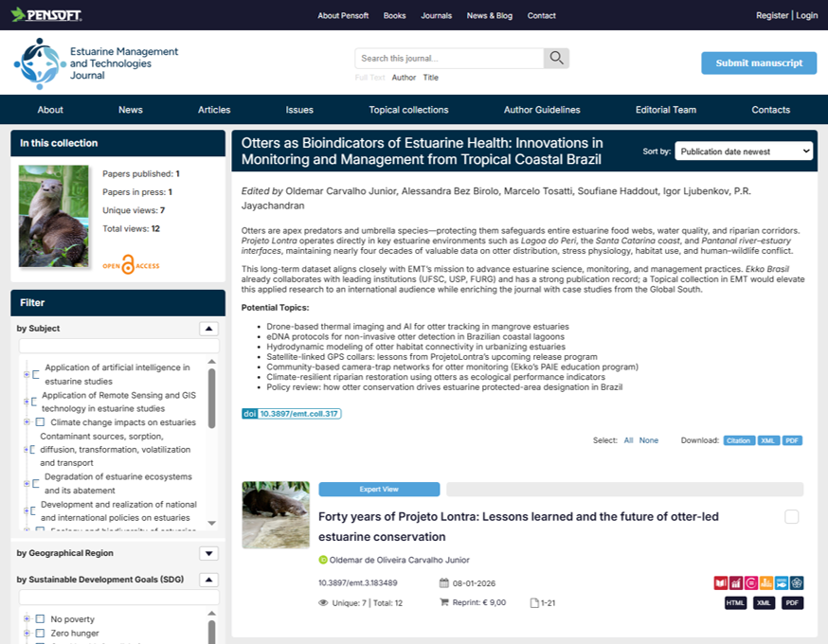Screen dimensions: 828x644
Task: Click the Submit manuscript button
Action: 759,63
